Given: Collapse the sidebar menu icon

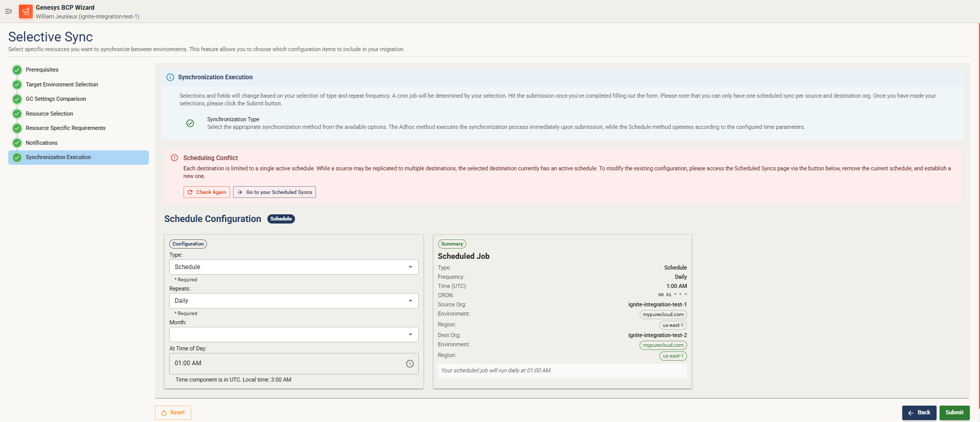Looking at the screenshot, I should coord(9,11).
